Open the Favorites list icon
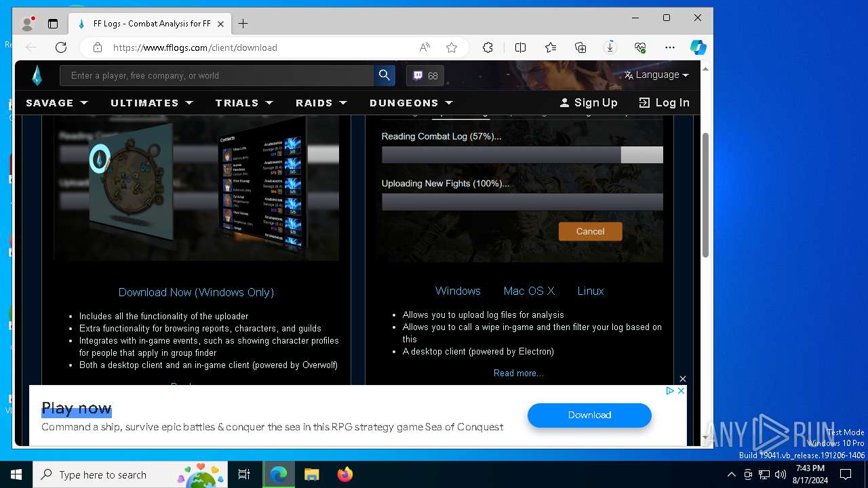Viewport: 868px width, 488px height. (551, 47)
